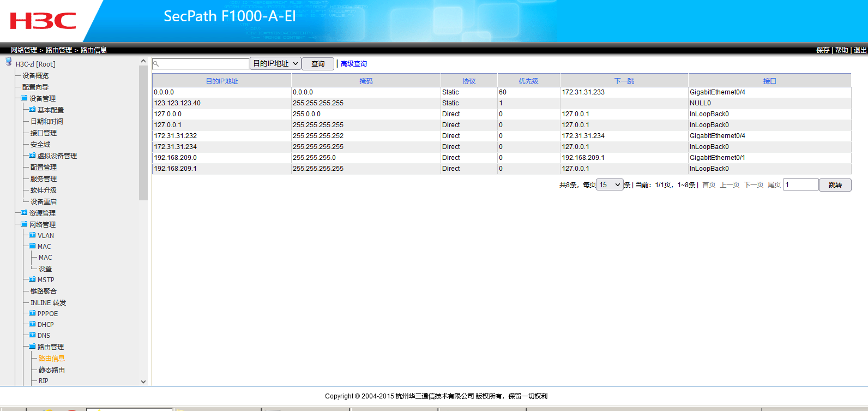Image resolution: width=868 pixels, height=411 pixels.
Task: Go to 下一页 in pagination
Action: (754, 185)
